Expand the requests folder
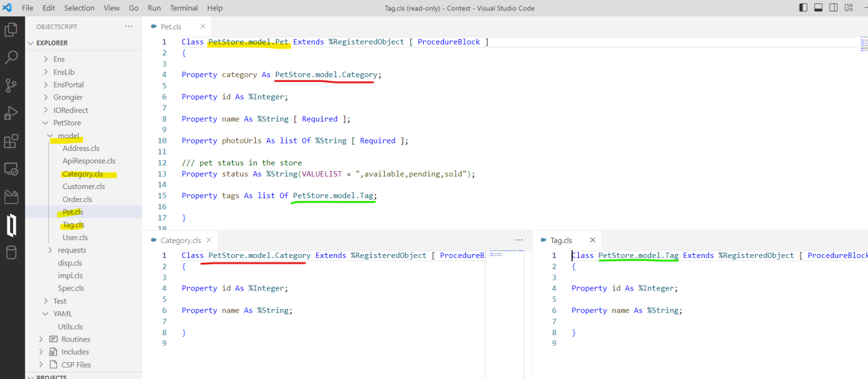868x379 pixels. pos(50,250)
